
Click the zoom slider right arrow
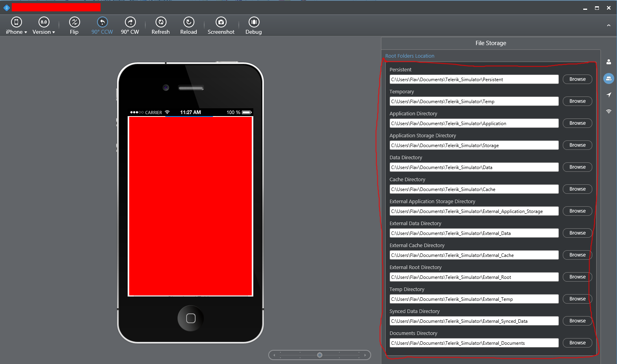(365, 355)
